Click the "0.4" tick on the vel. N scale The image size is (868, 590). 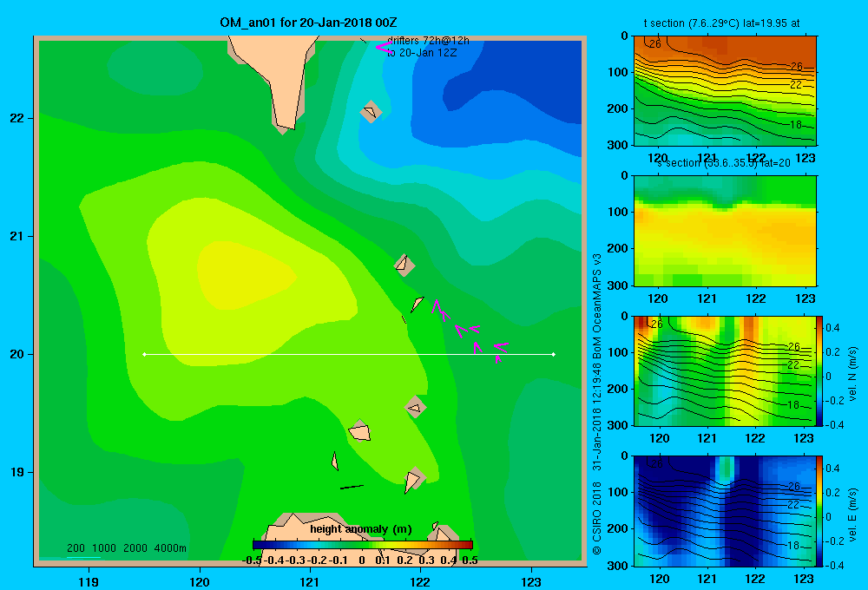pyautogui.click(x=832, y=328)
